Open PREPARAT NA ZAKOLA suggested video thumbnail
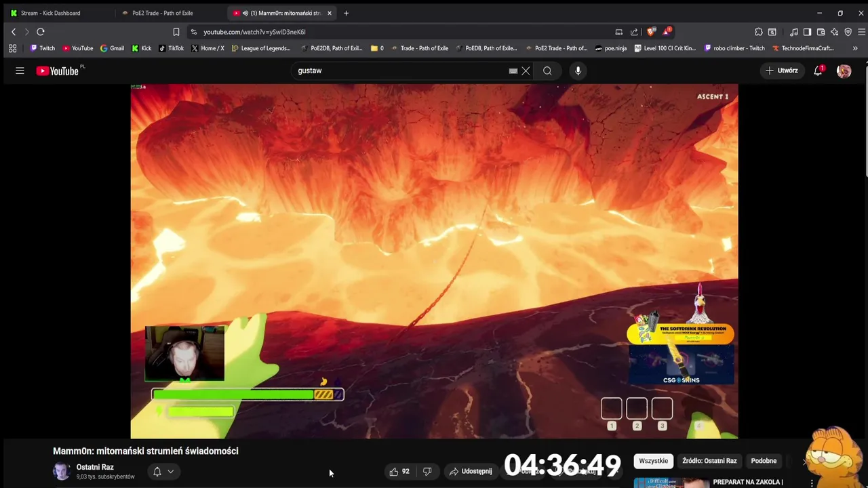 coord(670,483)
